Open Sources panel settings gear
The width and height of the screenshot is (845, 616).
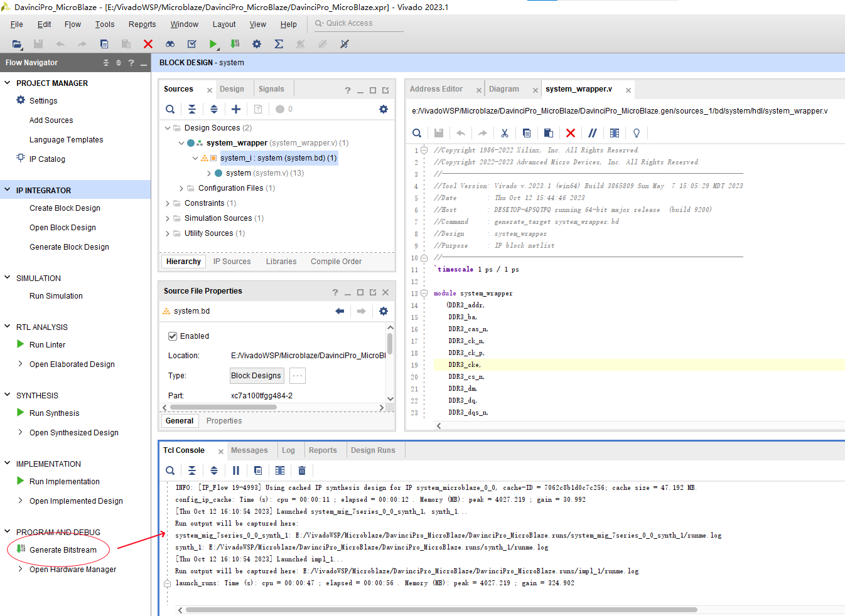(x=384, y=109)
